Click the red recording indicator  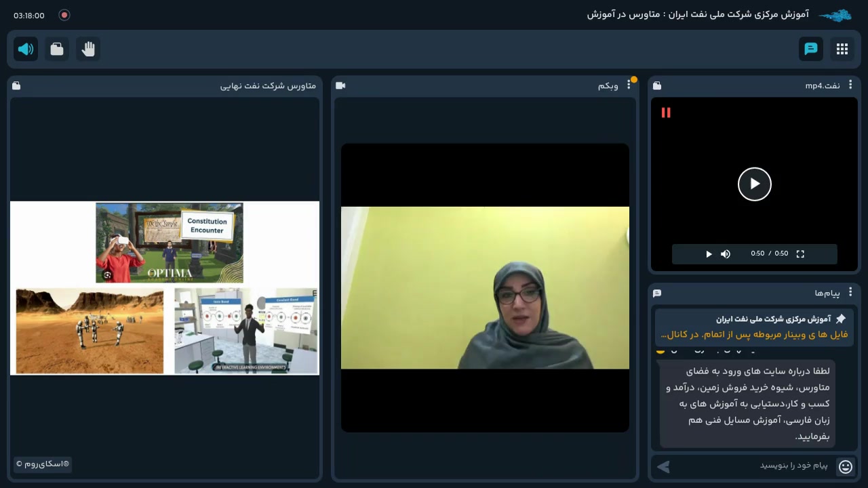[x=64, y=15]
